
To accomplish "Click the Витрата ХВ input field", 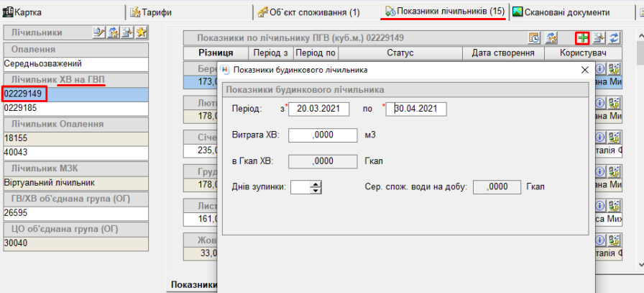I will (x=322, y=135).
